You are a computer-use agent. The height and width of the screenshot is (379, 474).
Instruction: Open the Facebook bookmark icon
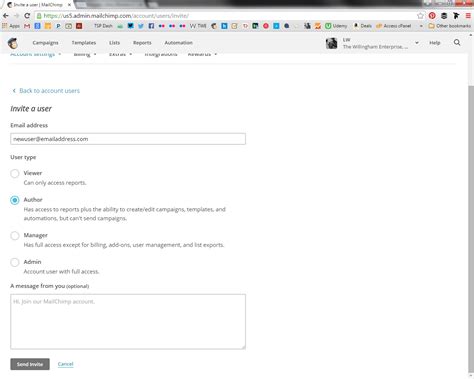[151, 26]
